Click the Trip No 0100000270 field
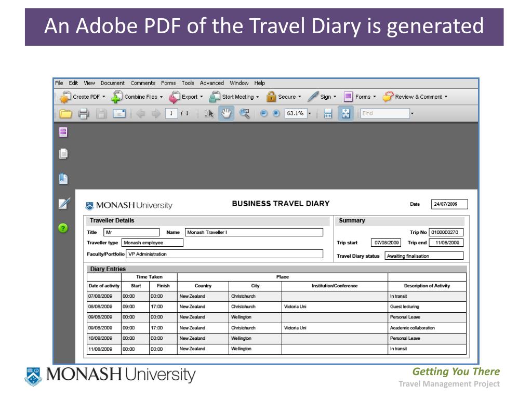532x399 pixels. point(446,232)
